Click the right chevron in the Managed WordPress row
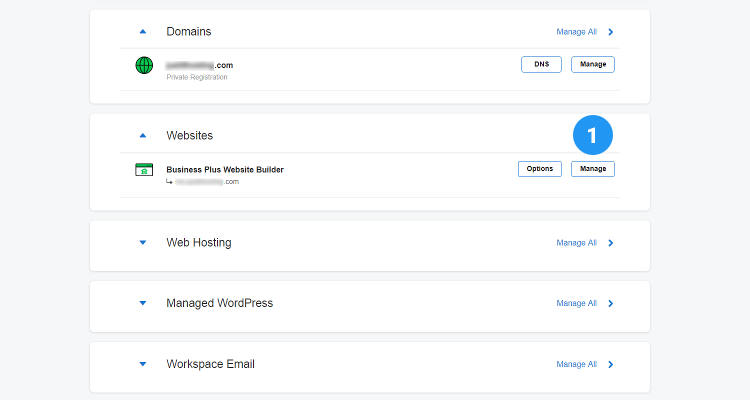750x400 pixels. 611,303
